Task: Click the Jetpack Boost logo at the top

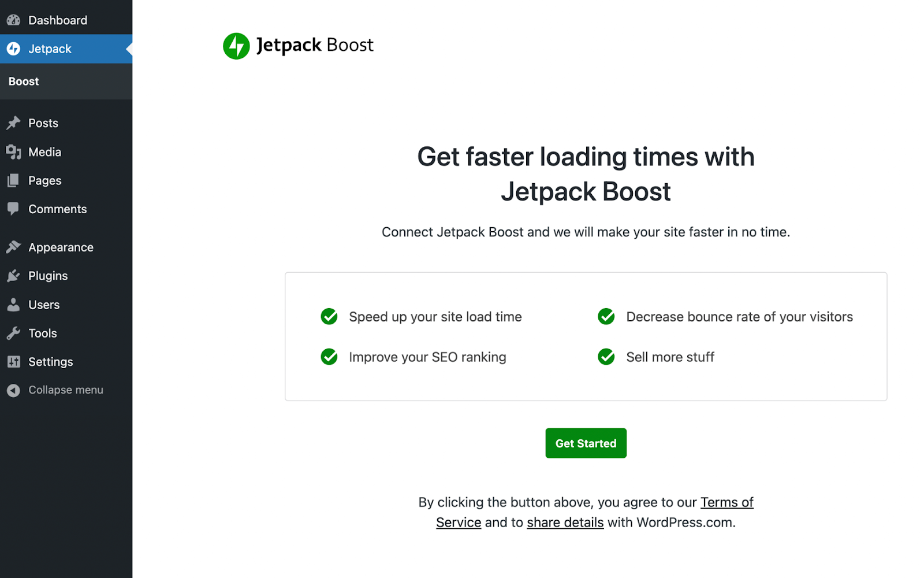Action: tap(298, 45)
